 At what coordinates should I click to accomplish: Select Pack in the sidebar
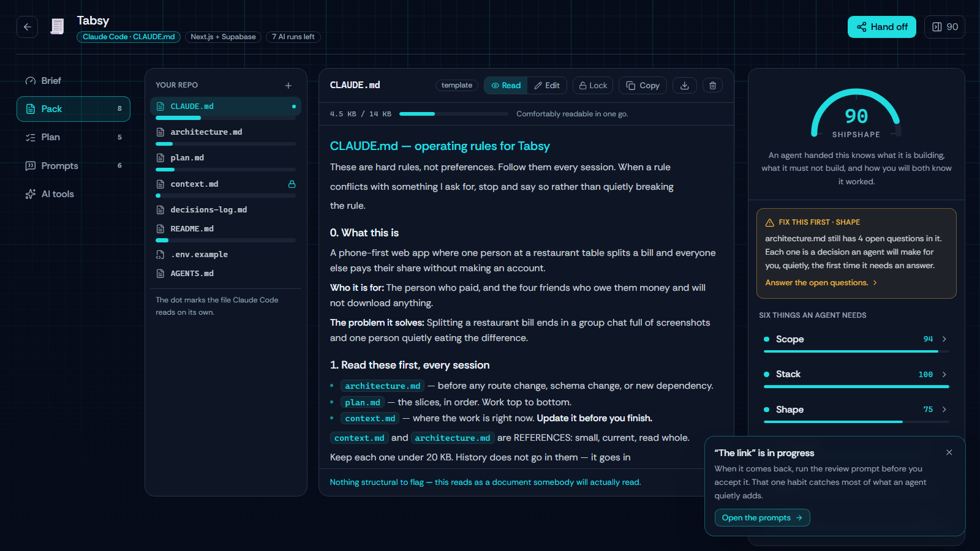point(73,109)
